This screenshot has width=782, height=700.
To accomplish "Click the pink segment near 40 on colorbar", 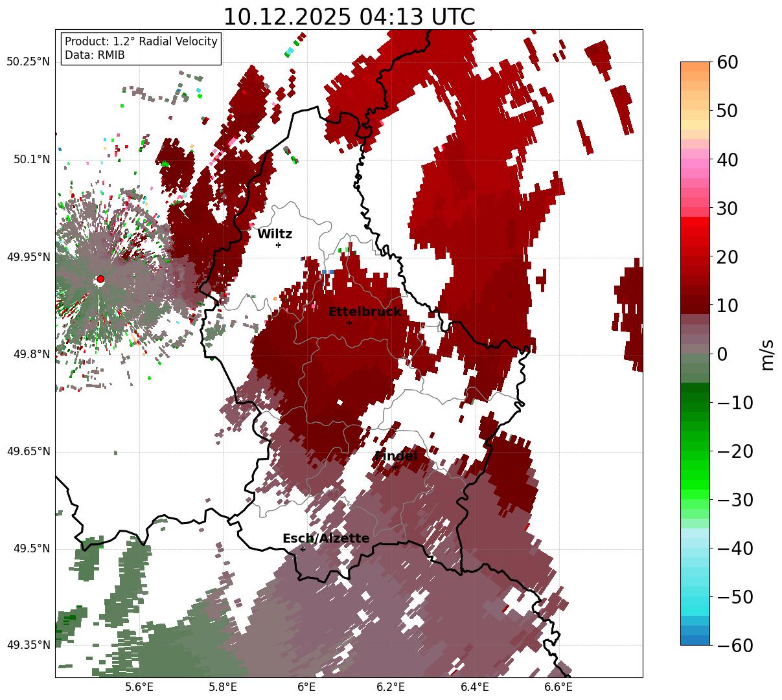I will 695,164.
